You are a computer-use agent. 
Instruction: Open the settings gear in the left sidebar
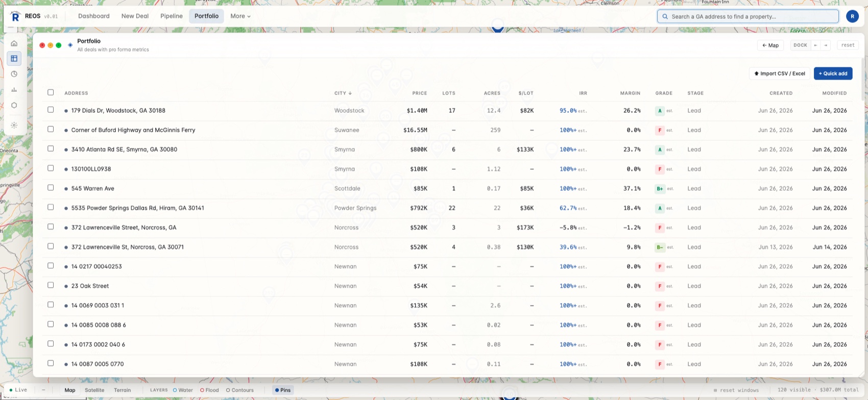point(14,125)
